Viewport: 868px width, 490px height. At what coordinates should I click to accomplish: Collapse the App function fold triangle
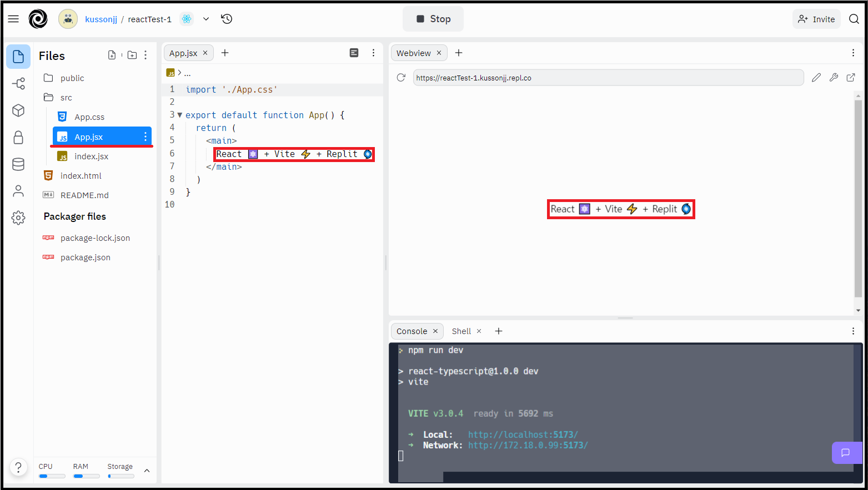point(179,115)
